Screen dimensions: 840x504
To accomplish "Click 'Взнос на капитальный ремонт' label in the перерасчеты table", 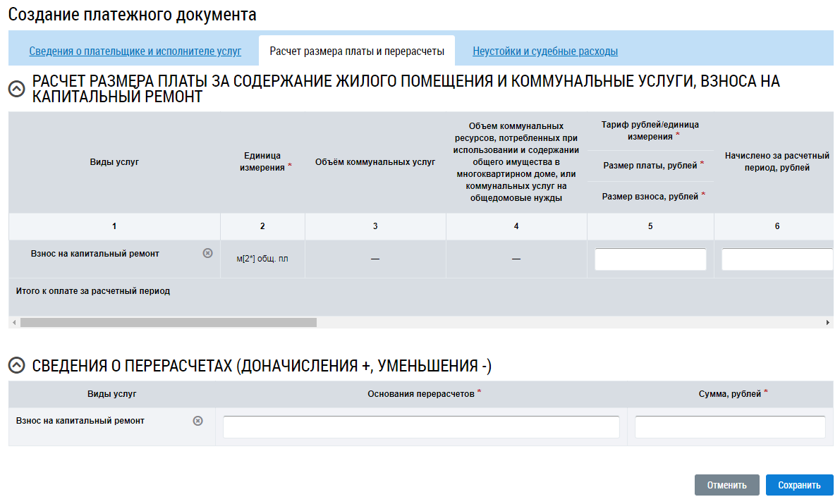I will click(80, 421).
